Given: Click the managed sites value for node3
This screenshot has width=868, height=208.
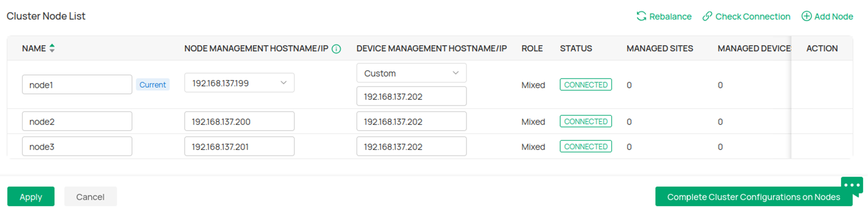Looking at the screenshot, I should click(629, 147).
